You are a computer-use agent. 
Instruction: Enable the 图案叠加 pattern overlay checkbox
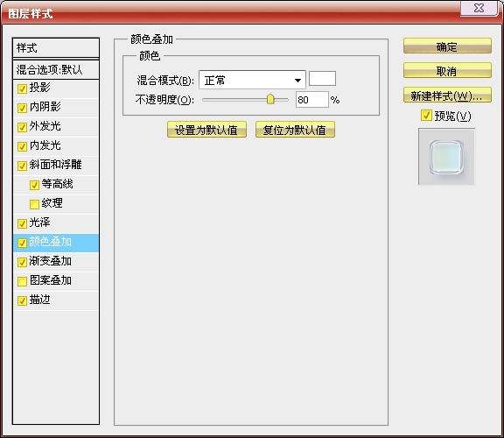pos(22,281)
